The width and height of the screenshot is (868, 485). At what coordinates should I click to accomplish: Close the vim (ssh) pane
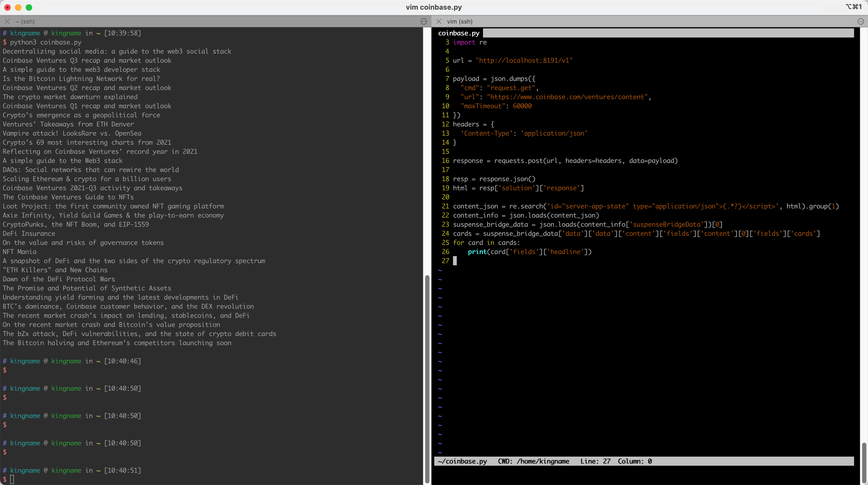pyautogui.click(x=439, y=21)
